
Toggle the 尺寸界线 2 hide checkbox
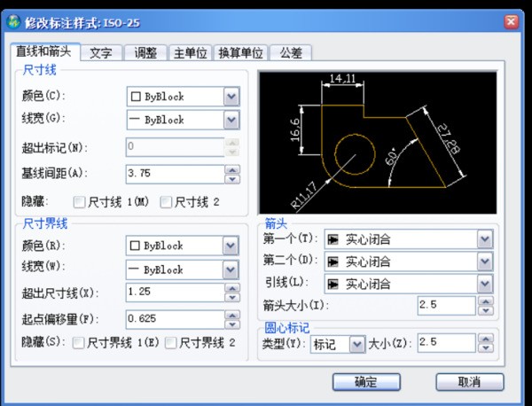(x=173, y=342)
